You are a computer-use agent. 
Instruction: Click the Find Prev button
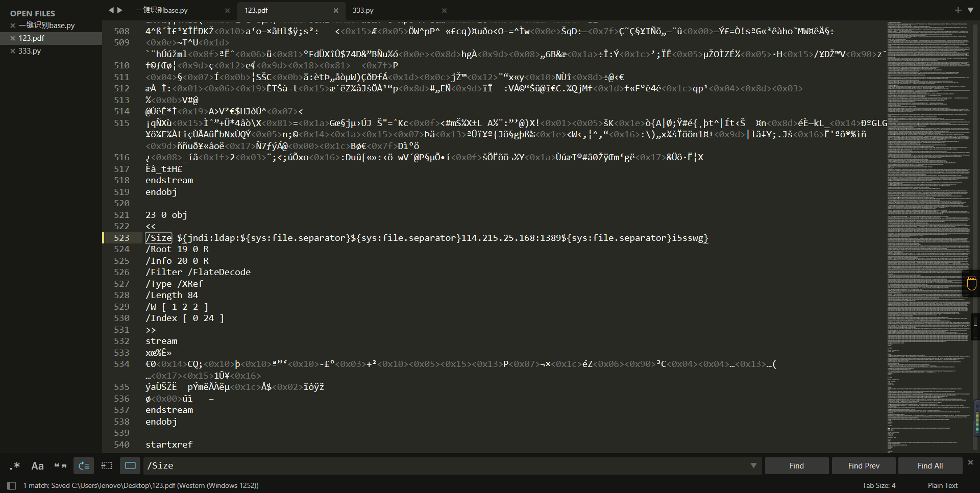pos(864,465)
